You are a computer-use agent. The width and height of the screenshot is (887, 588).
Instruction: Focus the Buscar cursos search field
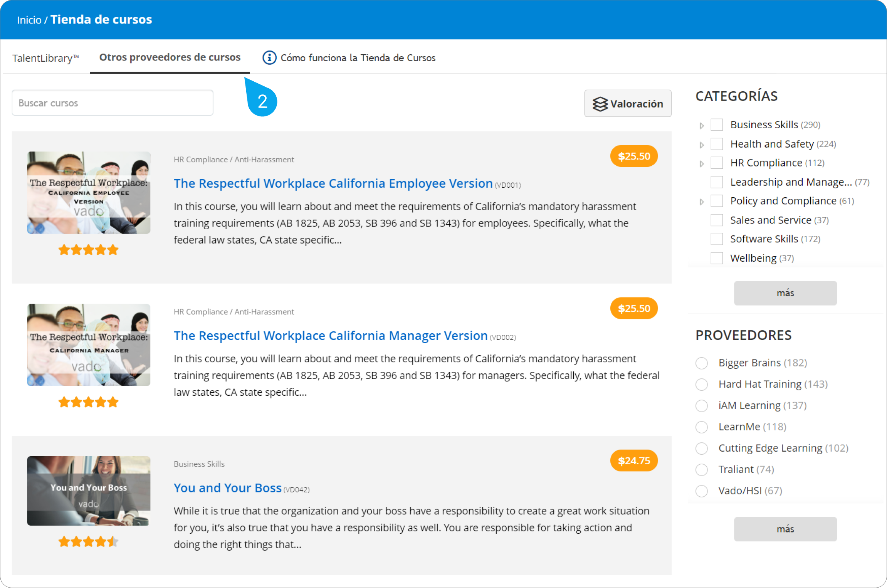[x=113, y=103]
